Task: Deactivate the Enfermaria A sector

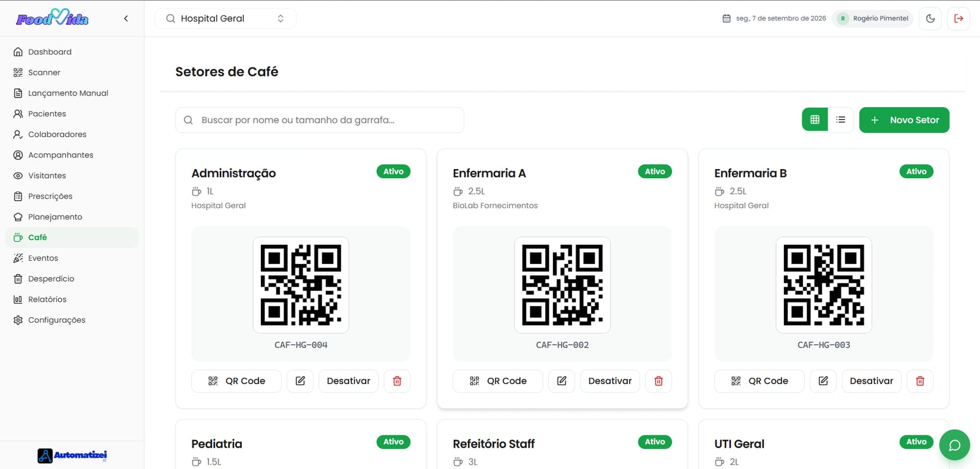Action: tap(610, 381)
